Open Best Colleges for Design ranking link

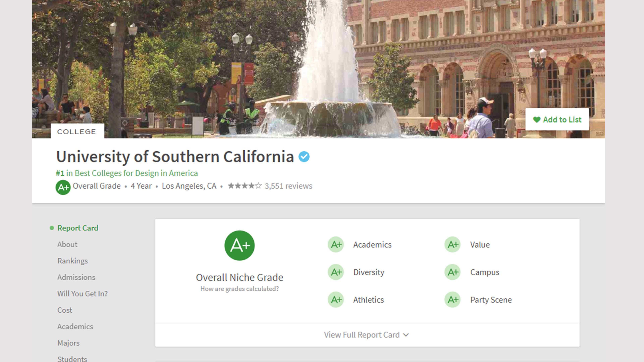point(127,173)
